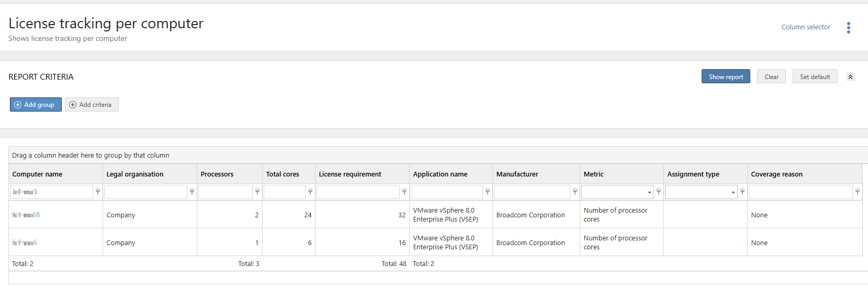Select the 6 total cores cell
This screenshot has width=868, height=287.
tap(289, 242)
